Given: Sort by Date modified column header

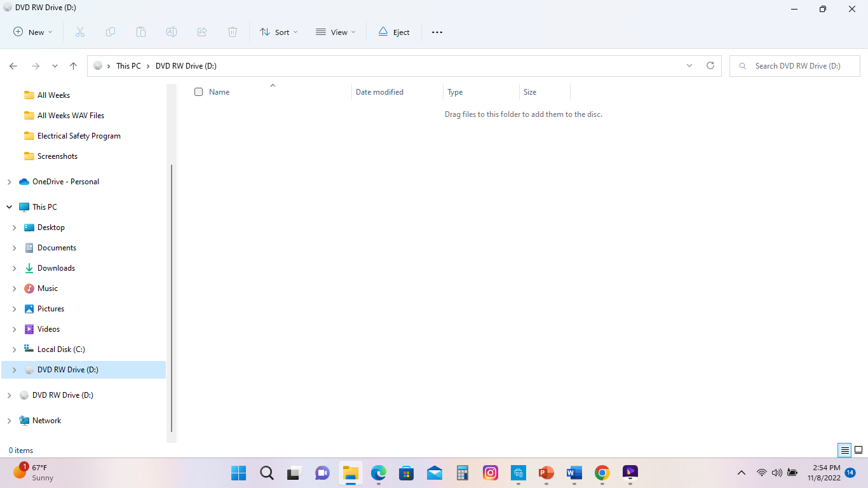Looking at the screenshot, I should 379,92.
